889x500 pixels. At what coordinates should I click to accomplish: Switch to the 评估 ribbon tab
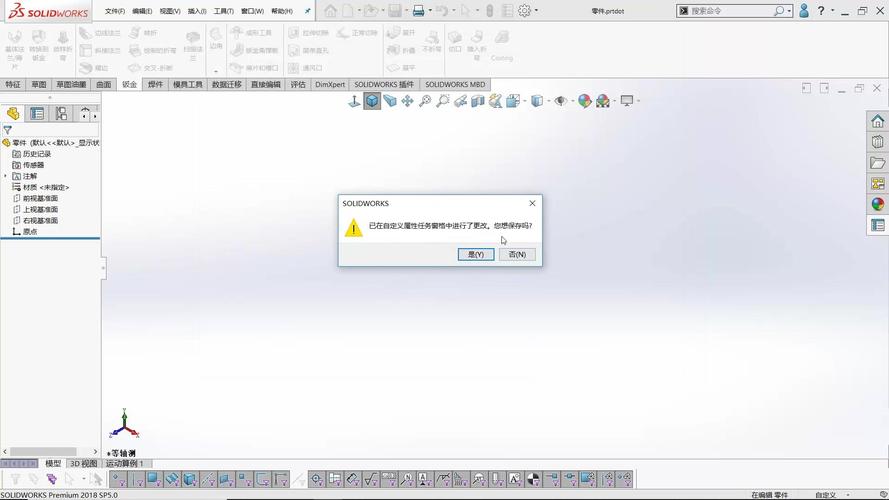(x=298, y=84)
